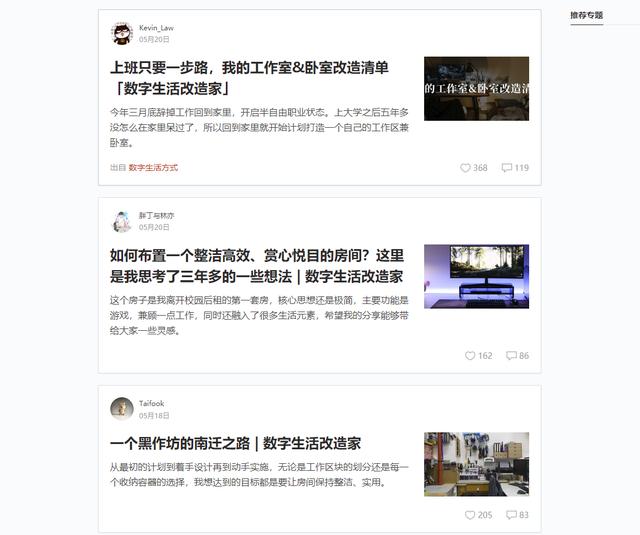This screenshot has width=640, height=535.
Task: Like the article with 205 likes
Action: pyautogui.click(x=471, y=515)
